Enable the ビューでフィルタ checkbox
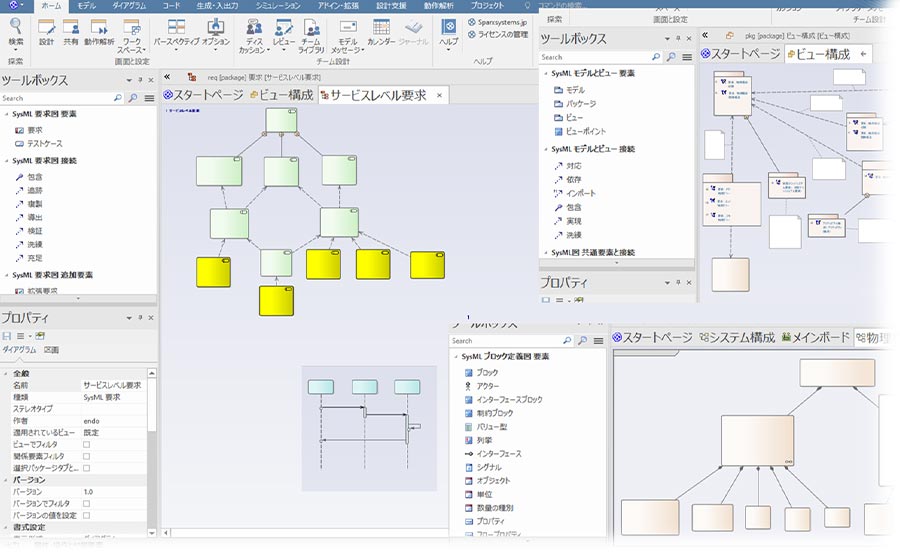Screen dimensions: 900x556 pyautogui.click(x=86, y=443)
